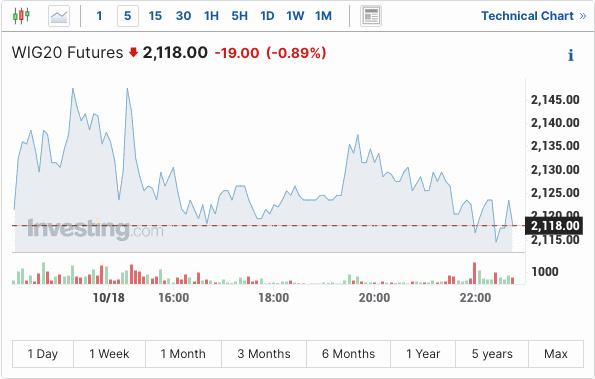Screen dimensions: 595x379
Task: Choose the 1 Week range
Action: pyautogui.click(x=109, y=354)
